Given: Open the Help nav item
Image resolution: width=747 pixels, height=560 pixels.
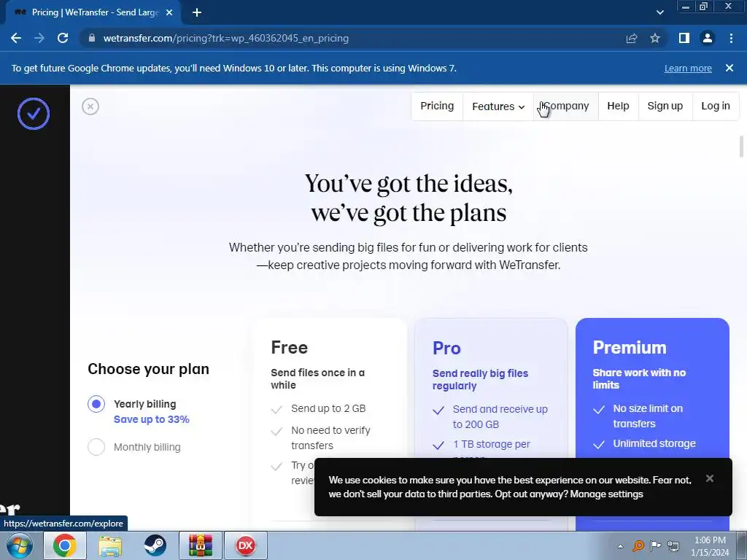Looking at the screenshot, I should [618, 106].
